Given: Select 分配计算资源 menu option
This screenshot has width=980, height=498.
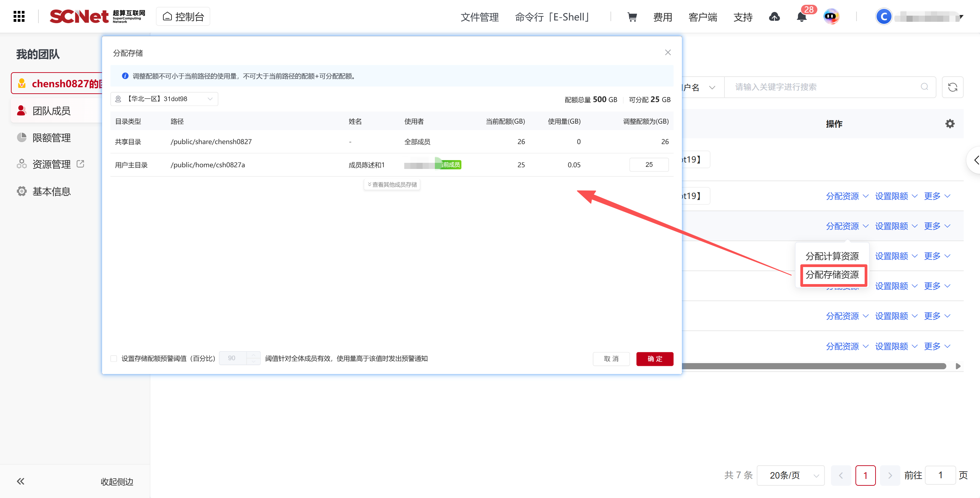Looking at the screenshot, I should coord(832,256).
